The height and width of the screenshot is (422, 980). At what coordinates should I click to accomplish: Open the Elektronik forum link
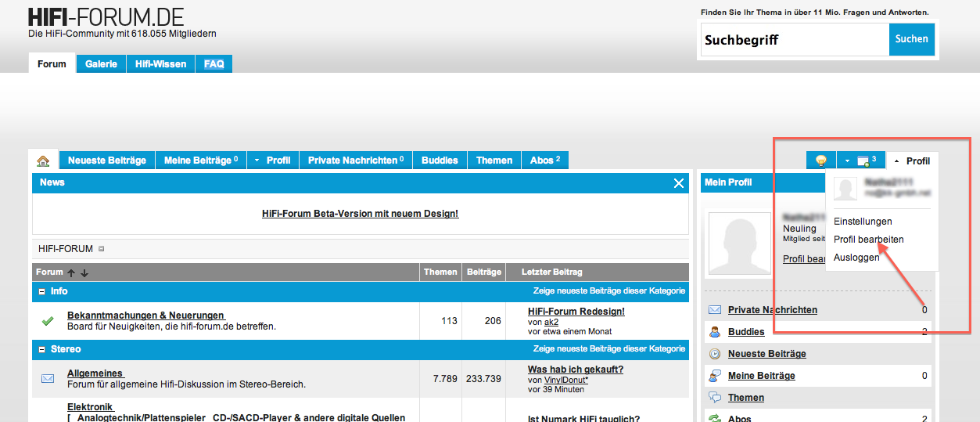[x=91, y=407]
